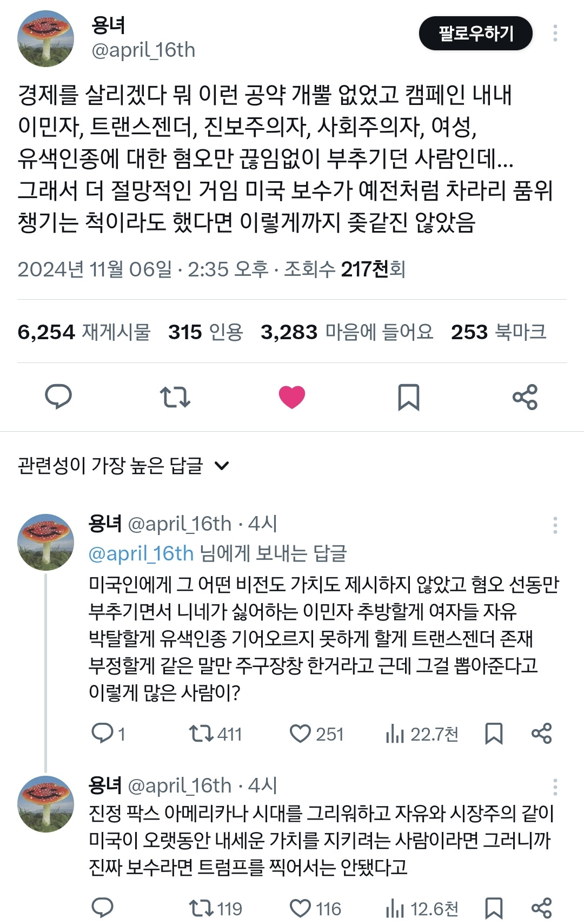Toggle bookmark on the main tweet
Image resolution: width=584 pixels, height=924 pixels.
coord(408,397)
